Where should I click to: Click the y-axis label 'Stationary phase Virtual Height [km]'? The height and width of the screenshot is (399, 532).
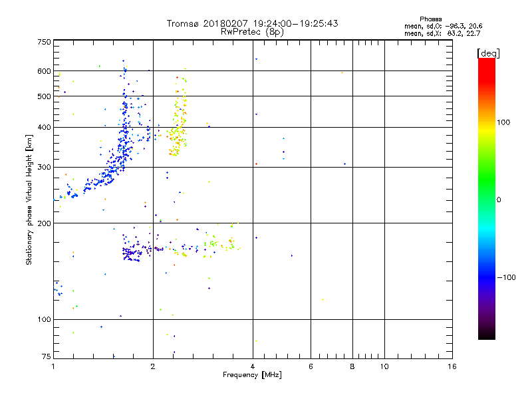coord(29,199)
